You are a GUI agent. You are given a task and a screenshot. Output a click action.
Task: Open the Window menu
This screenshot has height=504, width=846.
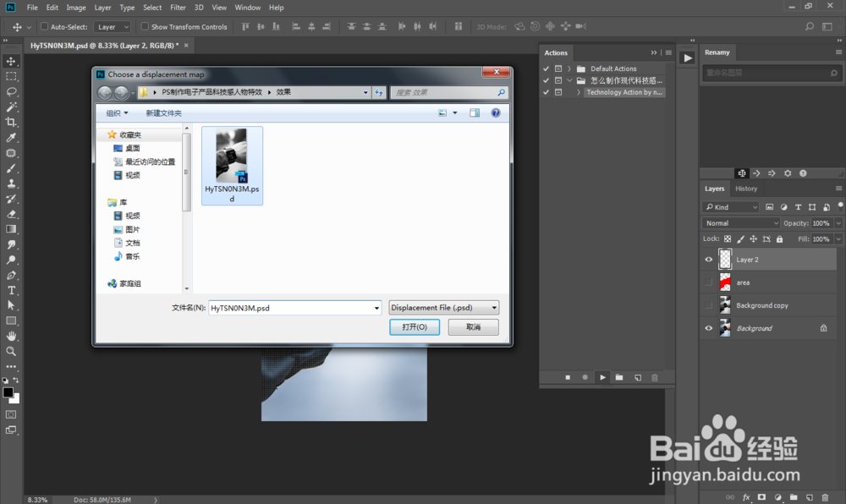coord(248,8)
